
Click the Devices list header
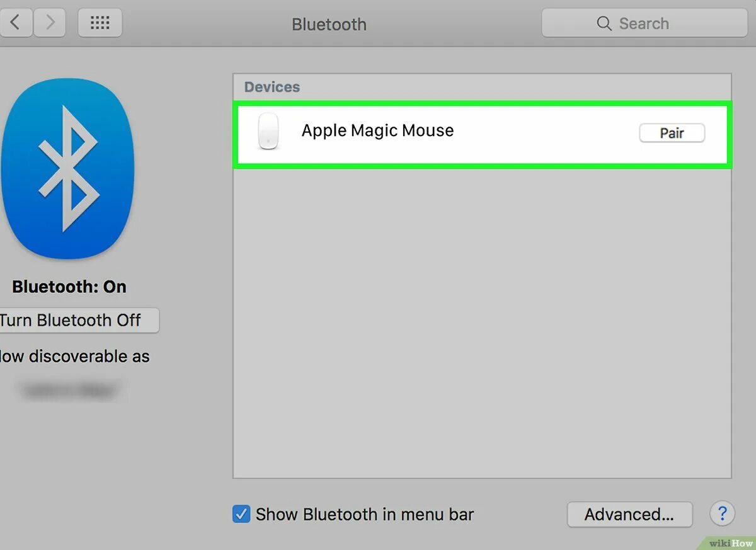point(272,87)
